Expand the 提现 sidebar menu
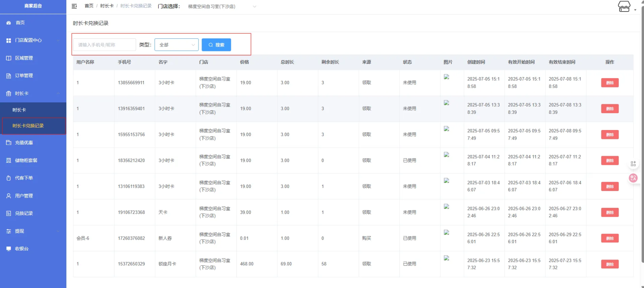The height and width of the screenshot is (288, 644). pyautogui.click(x=33, y=231)
